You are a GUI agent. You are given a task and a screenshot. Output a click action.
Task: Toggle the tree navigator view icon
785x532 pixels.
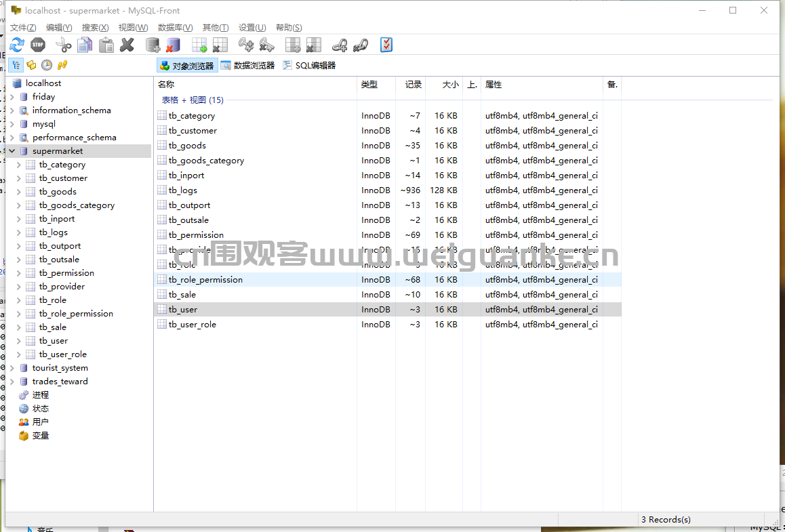[16, 65]
